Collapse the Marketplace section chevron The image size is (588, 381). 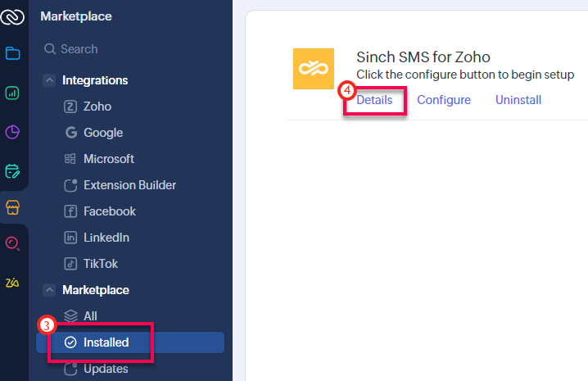[x=49, y=290]
